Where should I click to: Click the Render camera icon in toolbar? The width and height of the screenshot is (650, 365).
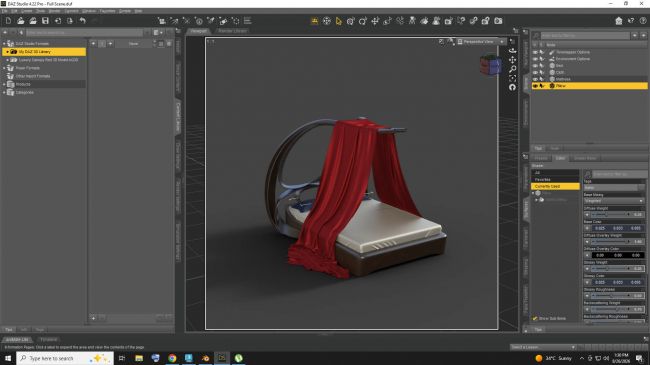(498, 21)
